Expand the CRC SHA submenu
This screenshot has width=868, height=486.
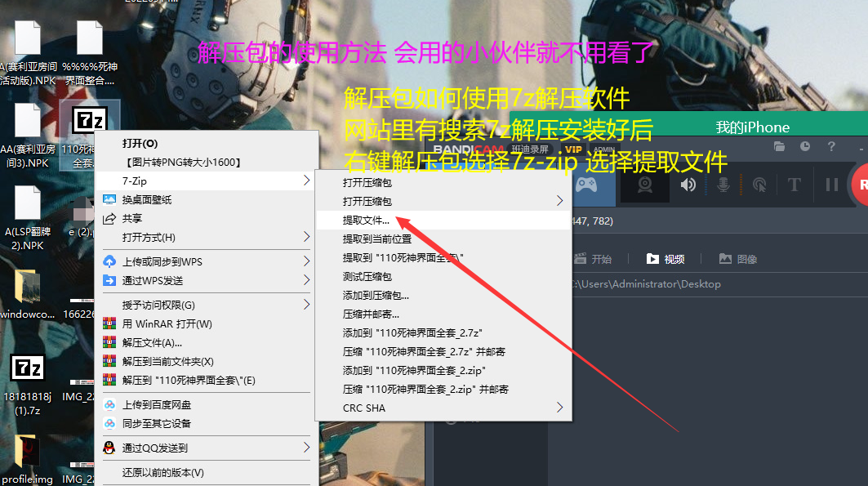pyautogui.click(x=443, y=408)
